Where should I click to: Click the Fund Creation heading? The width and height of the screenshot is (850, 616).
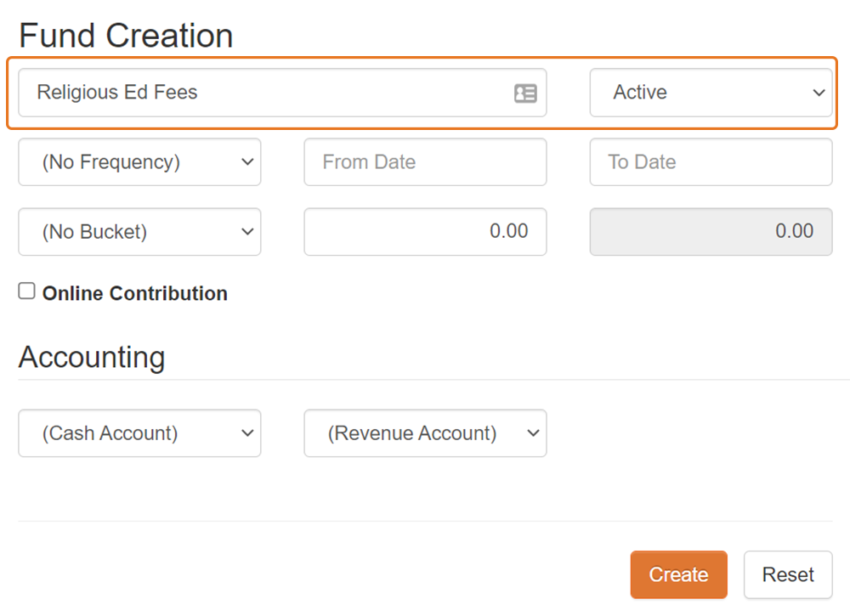pyautogui.click(x=126, y=36)
